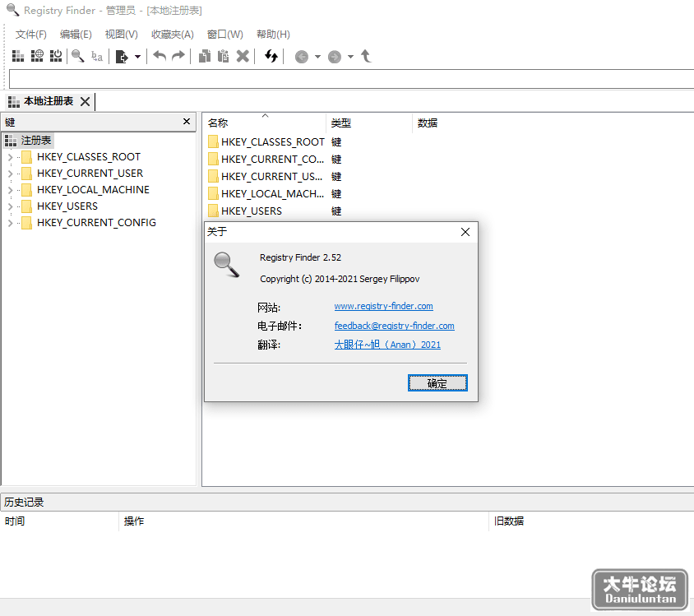The image size is (694, 616).
Task: Click the export/import file toolbar icon
Action: 121,57
